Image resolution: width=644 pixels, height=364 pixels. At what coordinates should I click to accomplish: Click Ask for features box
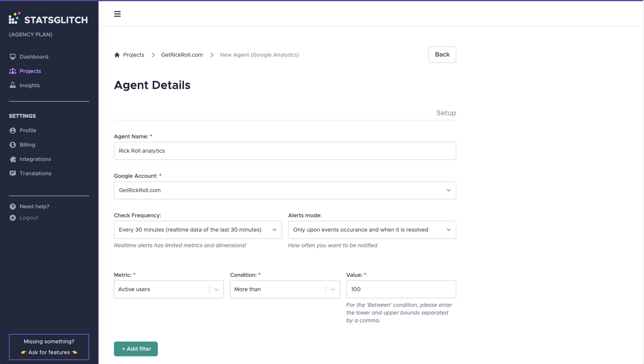tap(49, 347)
